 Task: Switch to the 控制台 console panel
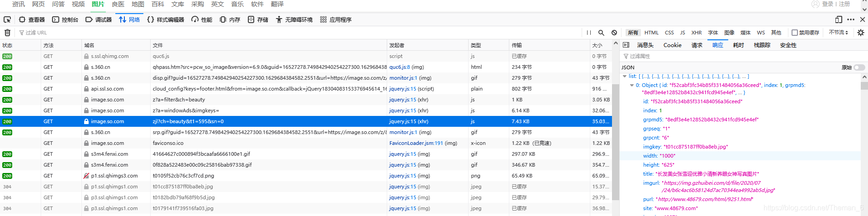click(65, 19)
